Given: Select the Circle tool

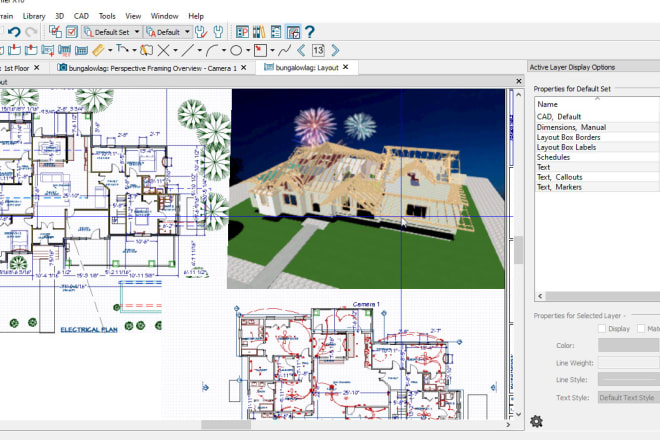Looking at the screenshot, I should pos(236,51).
